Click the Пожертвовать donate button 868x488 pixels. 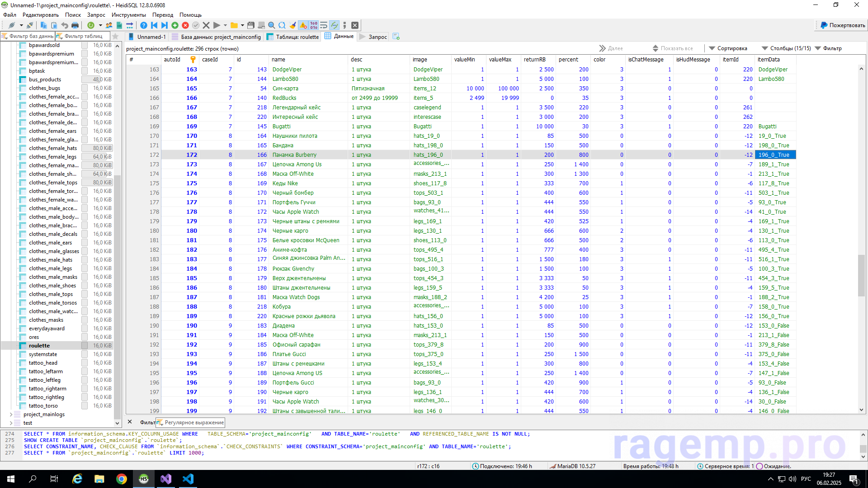point(843,25)
